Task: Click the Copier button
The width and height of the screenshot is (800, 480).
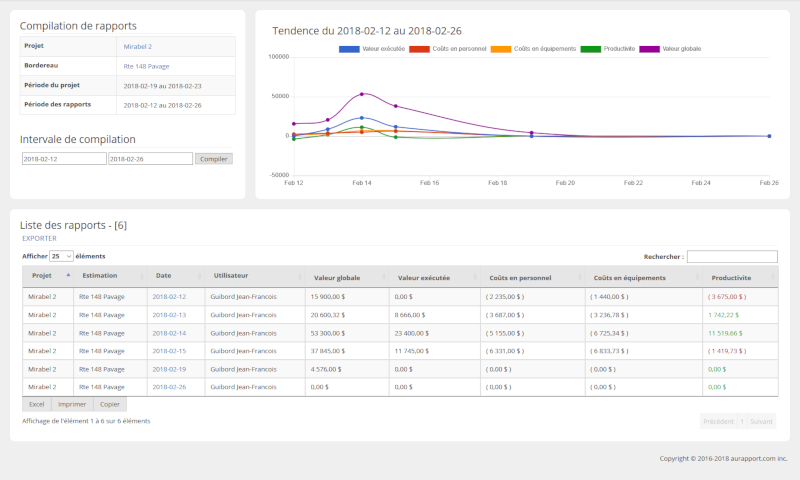Action: 110,404
